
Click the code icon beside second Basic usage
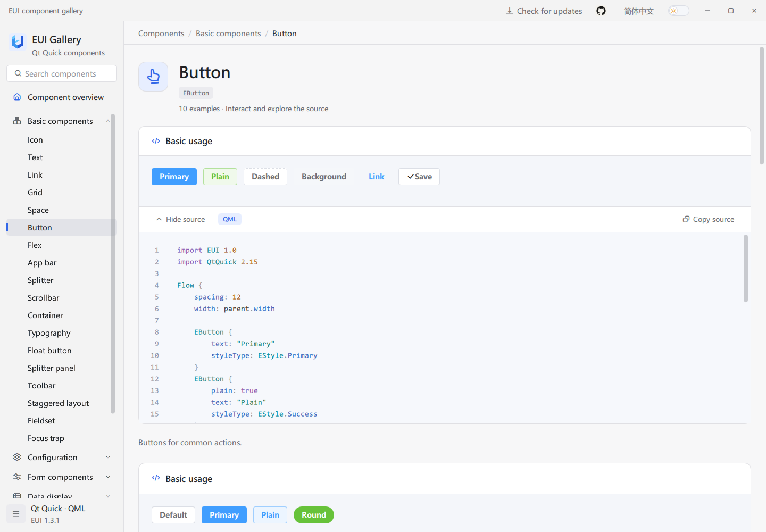(156, 478)
